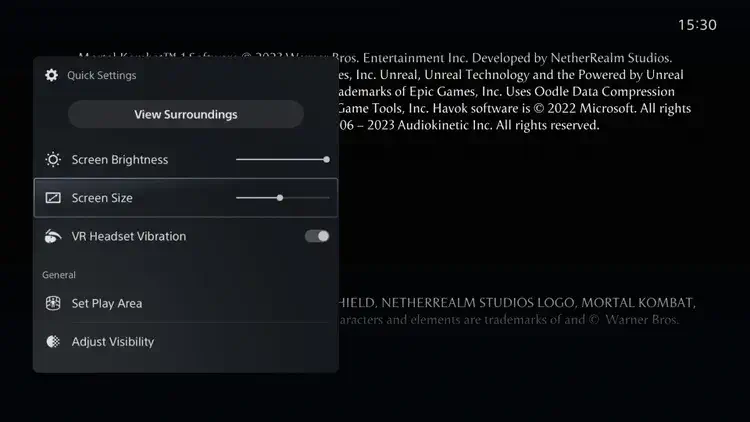Select the View Surroundings button
The height and width of the screenshot is (422, 750).
click(186, 114)
